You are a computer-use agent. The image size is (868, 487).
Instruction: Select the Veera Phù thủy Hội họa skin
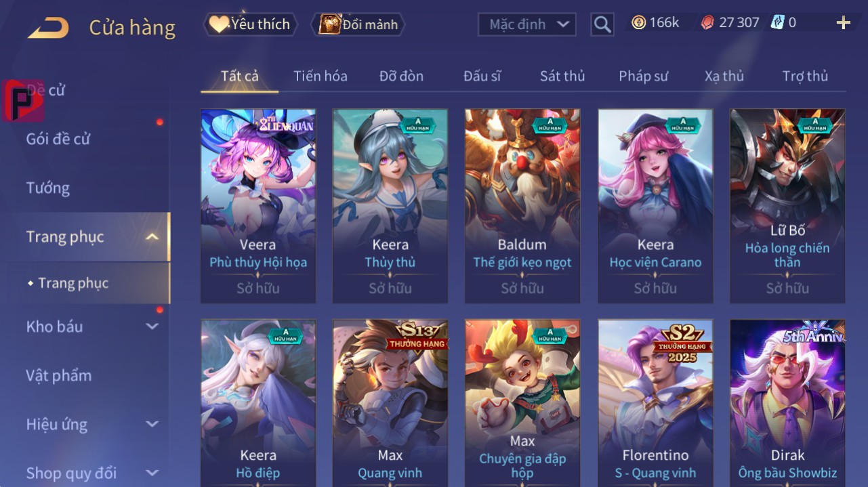tap(258, 206)
